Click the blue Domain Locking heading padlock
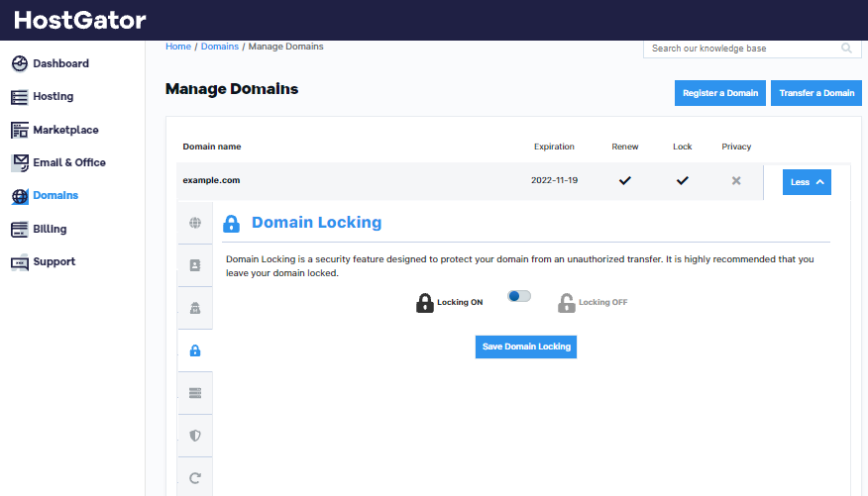Image resolution: width=868 pixels, height=496 pixels. point(232,224)
